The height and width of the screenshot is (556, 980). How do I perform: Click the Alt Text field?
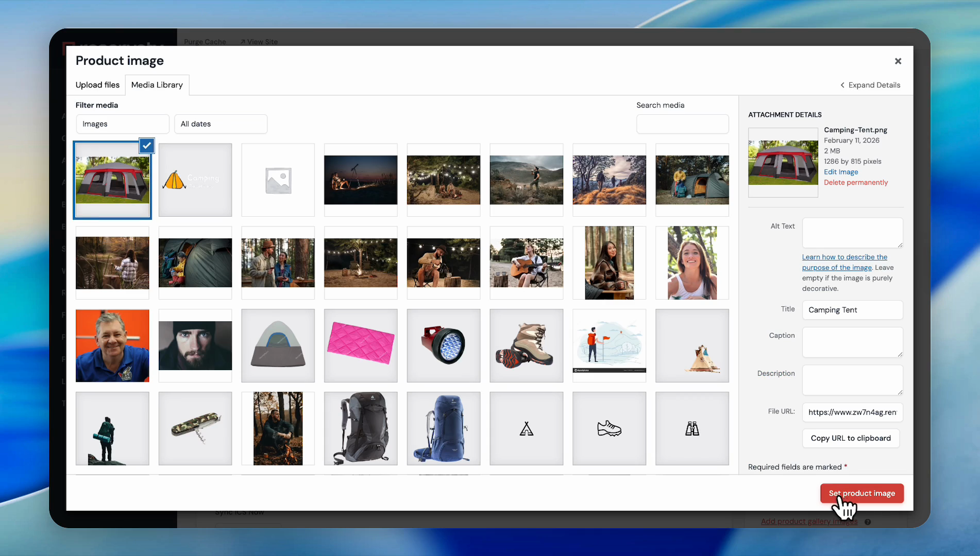point(852,233)
